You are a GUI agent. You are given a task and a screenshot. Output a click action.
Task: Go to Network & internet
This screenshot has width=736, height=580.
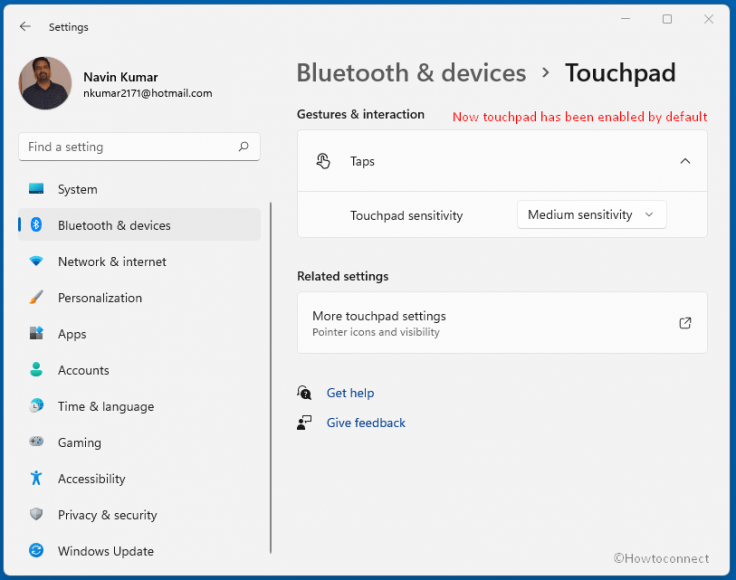(x=139, y=261)
